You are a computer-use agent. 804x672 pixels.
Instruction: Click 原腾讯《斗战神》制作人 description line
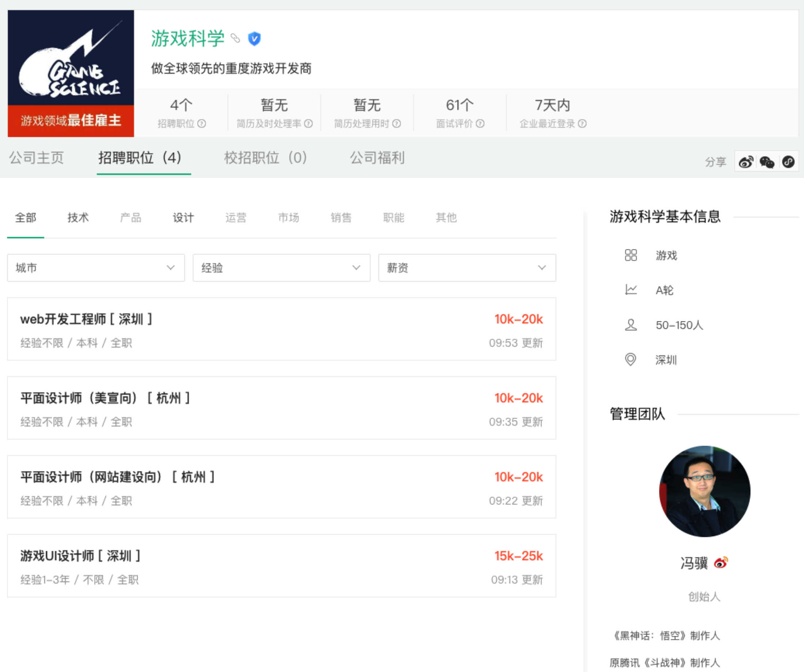pos(665,663)
